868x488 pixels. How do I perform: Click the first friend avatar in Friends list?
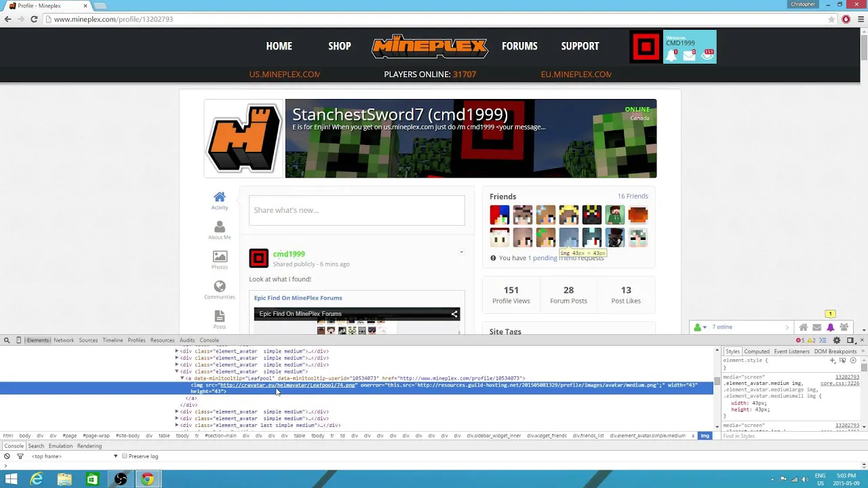500,215
